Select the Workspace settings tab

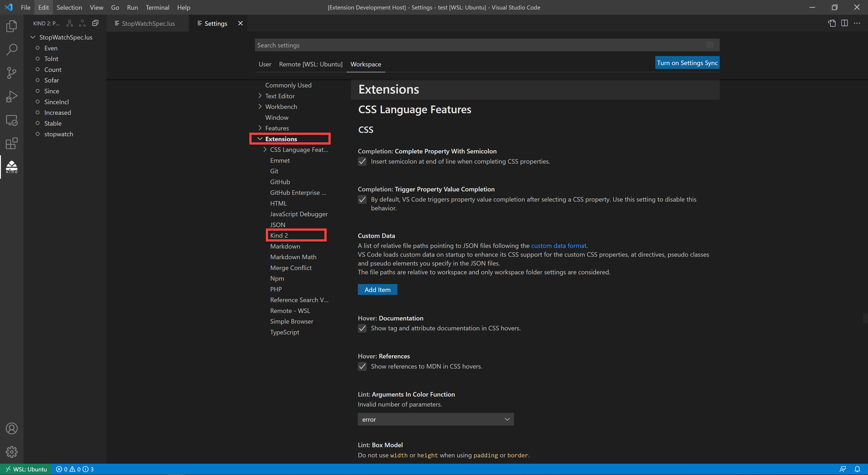[x=366, y=64]
